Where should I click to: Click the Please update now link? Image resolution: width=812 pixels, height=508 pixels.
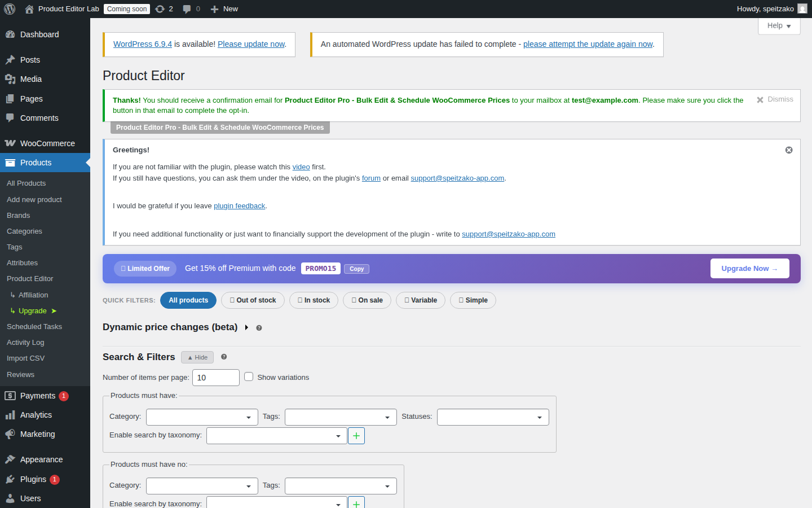click(251, 44)
